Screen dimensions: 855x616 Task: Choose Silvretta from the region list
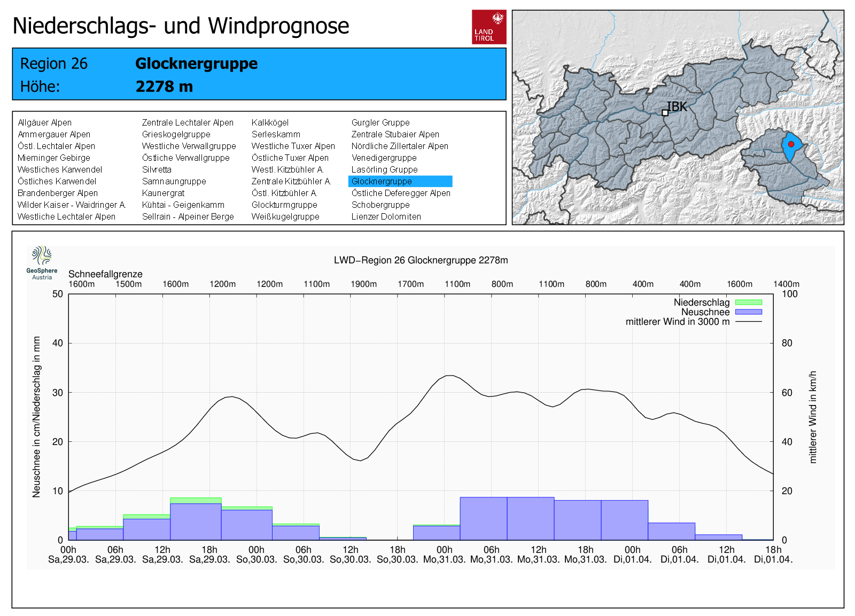[x=157, y=170]
